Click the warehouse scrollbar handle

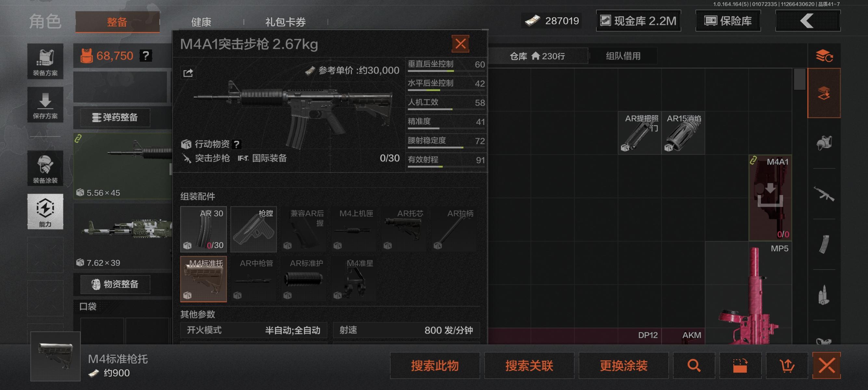pyautogui.click(x=800, y=80)
